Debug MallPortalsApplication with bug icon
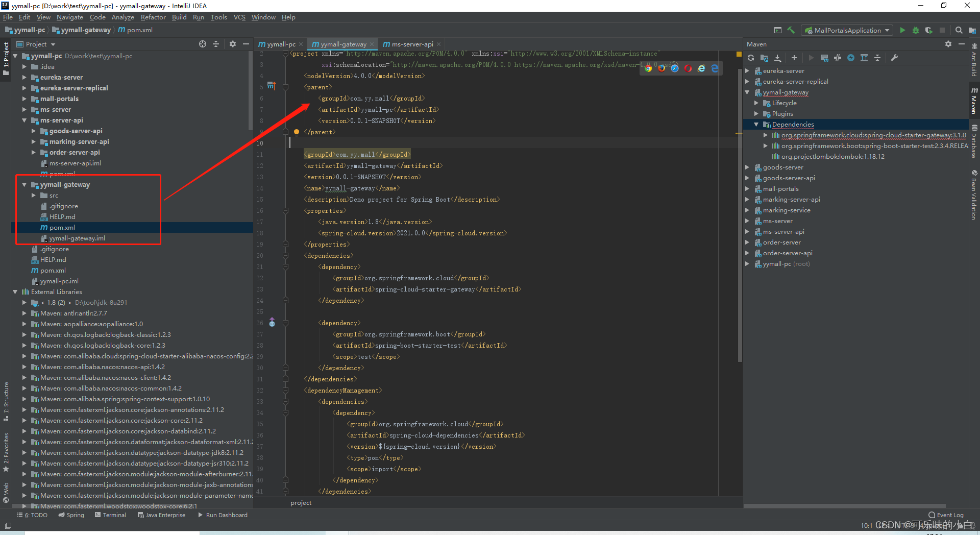 tap(916, 30)
